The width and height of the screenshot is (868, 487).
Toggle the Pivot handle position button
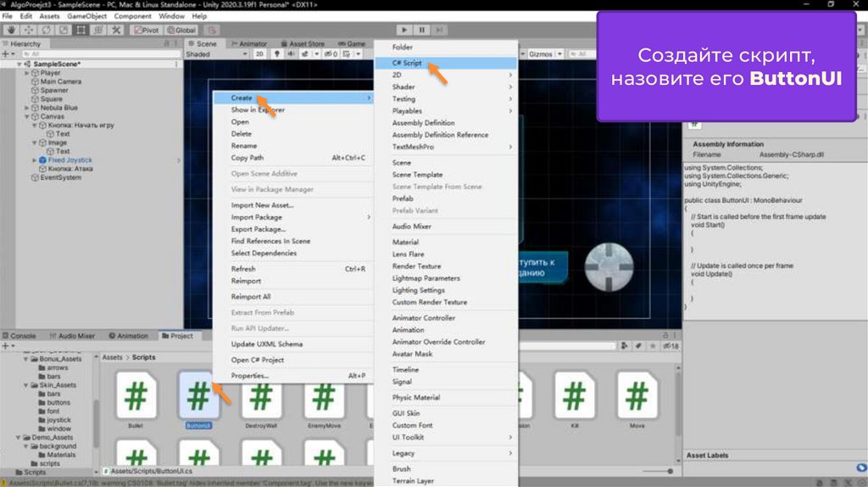pos(146,30)
